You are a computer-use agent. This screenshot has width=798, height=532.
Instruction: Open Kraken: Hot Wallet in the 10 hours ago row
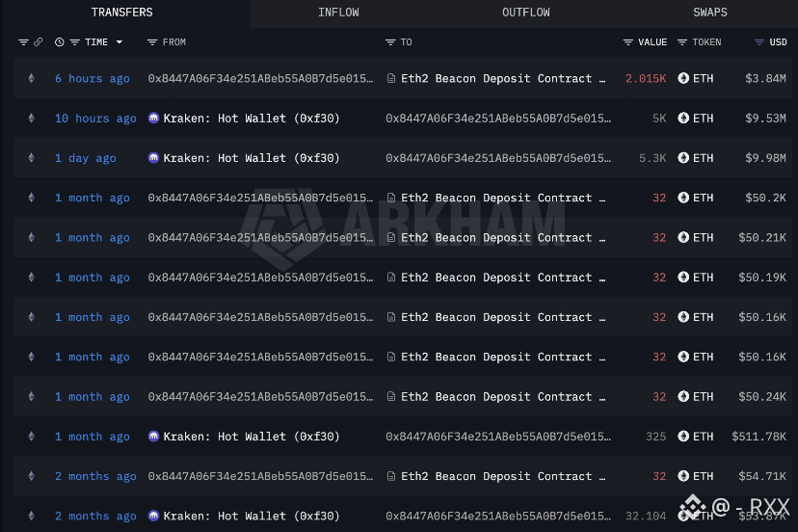coord(252,119)
